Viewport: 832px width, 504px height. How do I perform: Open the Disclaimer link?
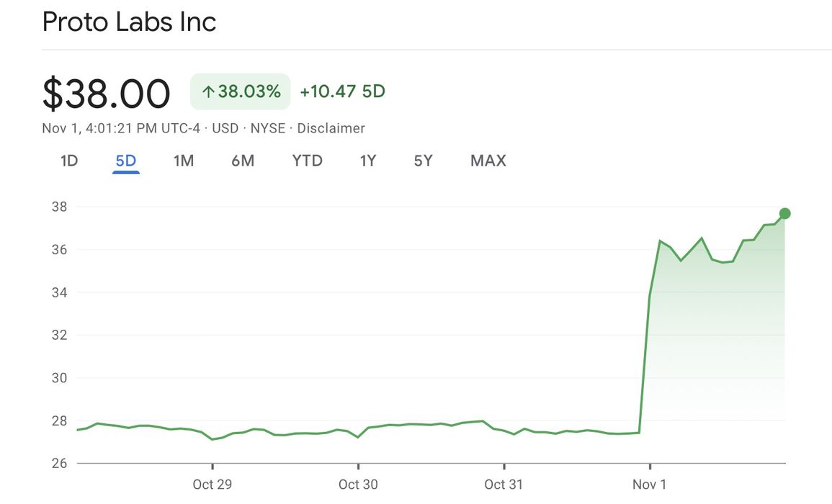tap(331, 129)
